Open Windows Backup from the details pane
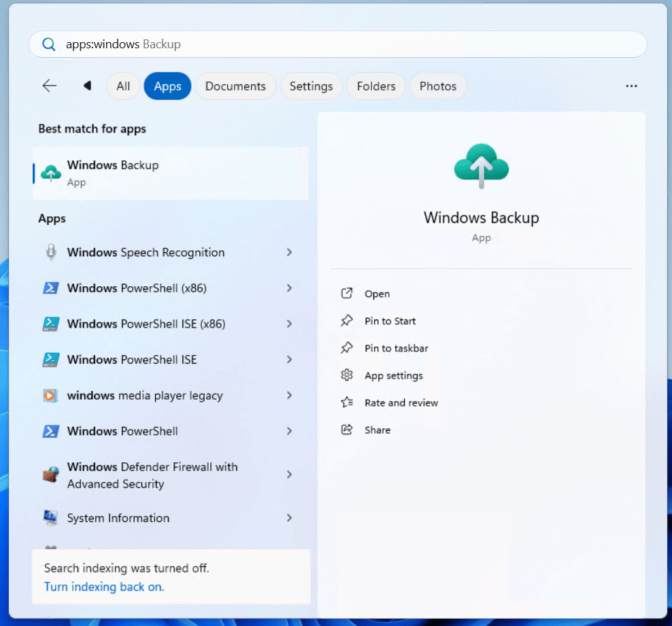The height and width of the screenshot is (626, 672). coord(377,294)
